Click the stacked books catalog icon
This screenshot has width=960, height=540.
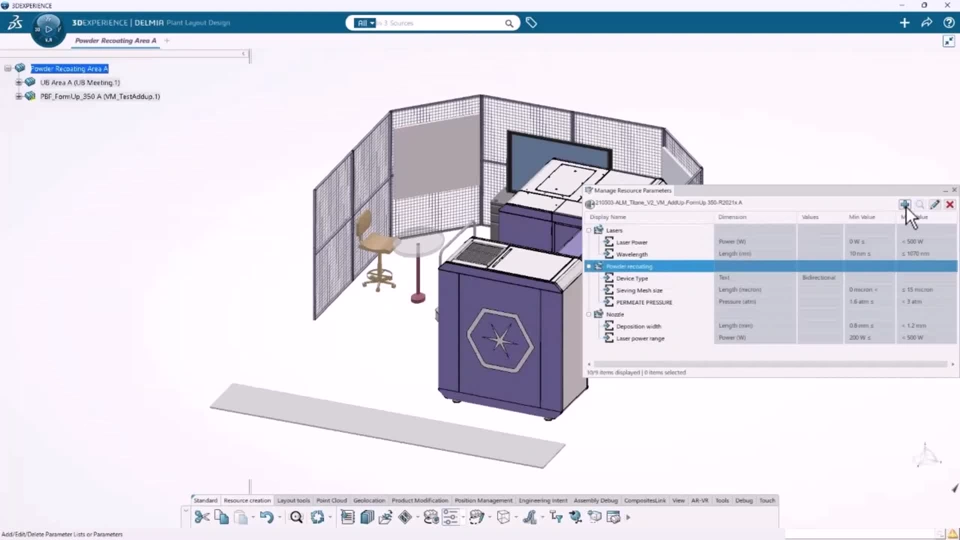pyautogui.click(x=367, y=517)
